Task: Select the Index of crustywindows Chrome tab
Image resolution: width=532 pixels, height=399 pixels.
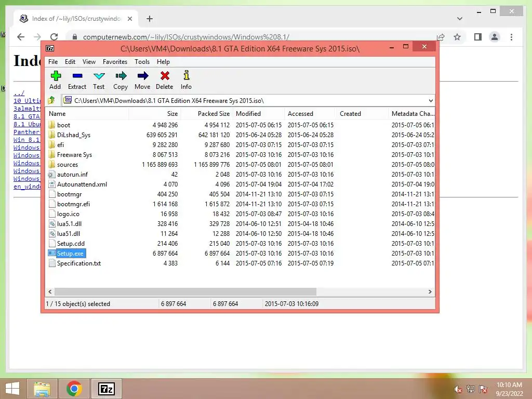Action: 76,19
